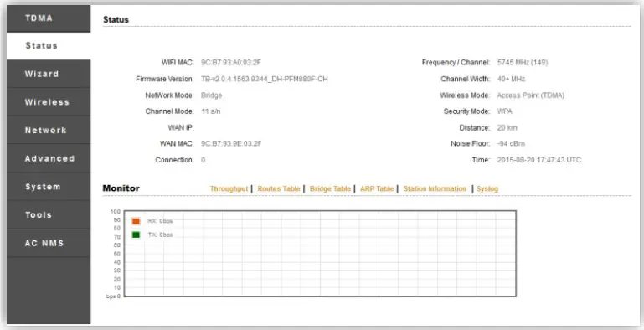
Task: Click the Status section heading
Action: click(116, 20)
